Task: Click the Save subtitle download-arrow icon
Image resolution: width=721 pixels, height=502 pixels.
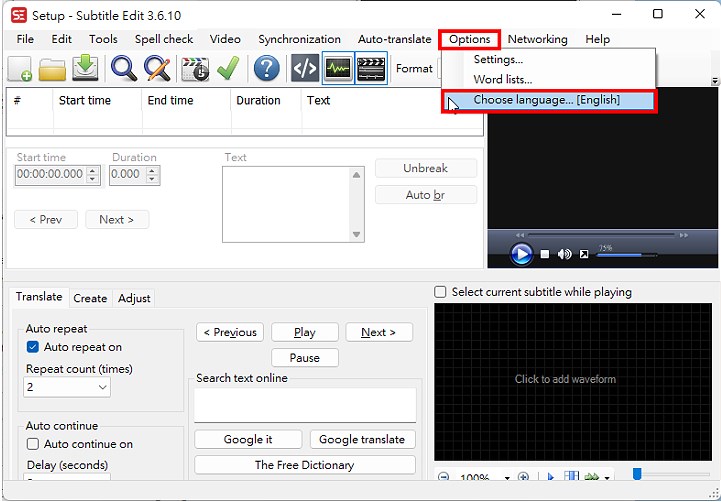Action: [x=86, y=68]
